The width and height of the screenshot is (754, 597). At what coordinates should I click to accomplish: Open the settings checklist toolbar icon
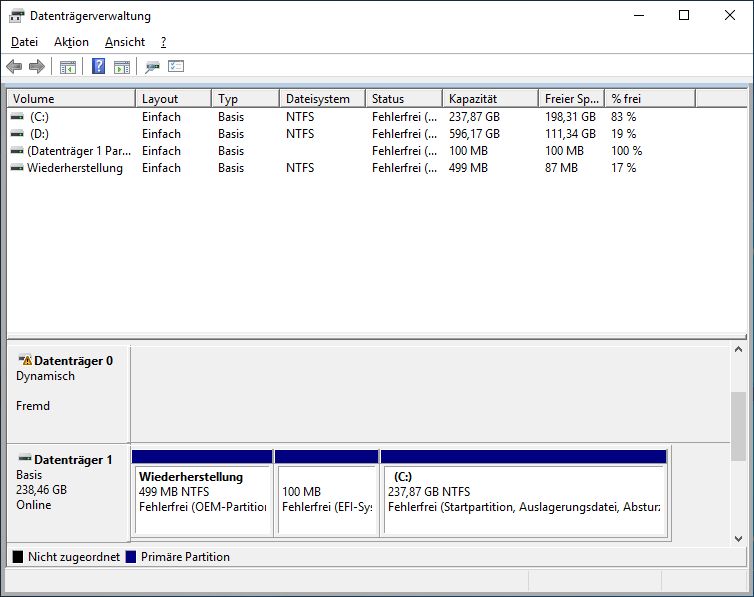[176, 66]
